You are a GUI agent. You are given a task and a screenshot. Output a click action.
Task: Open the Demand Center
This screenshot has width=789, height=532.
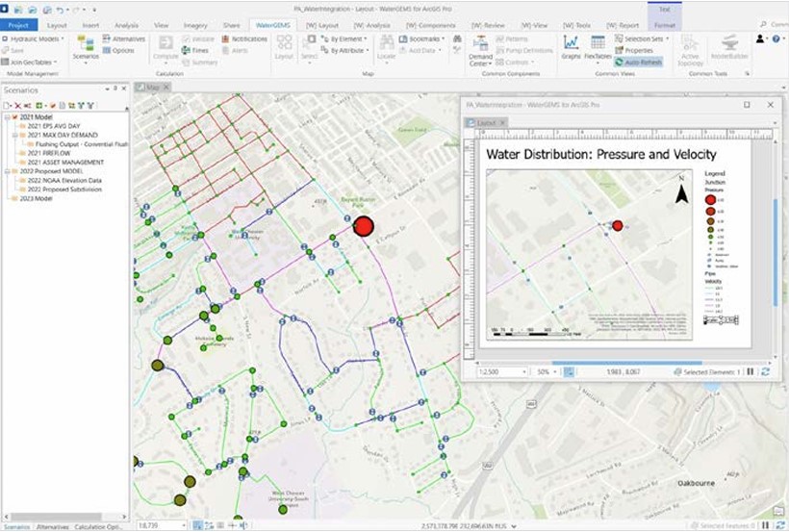pos(480,51)
